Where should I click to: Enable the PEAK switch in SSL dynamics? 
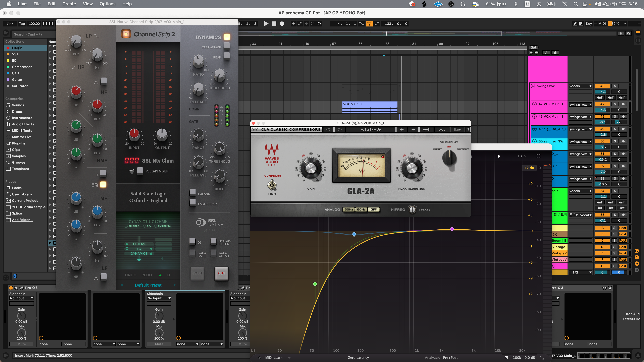(x=227, y=56)
